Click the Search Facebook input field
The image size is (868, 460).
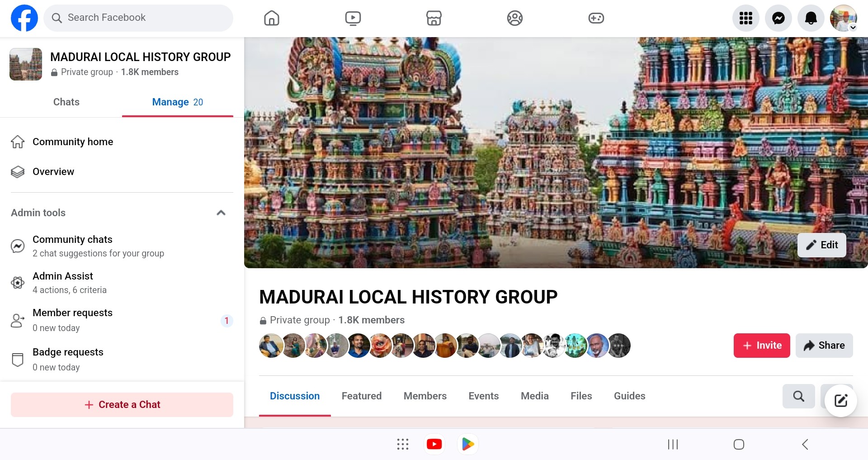pyautogui.click(x=138, y=18)
